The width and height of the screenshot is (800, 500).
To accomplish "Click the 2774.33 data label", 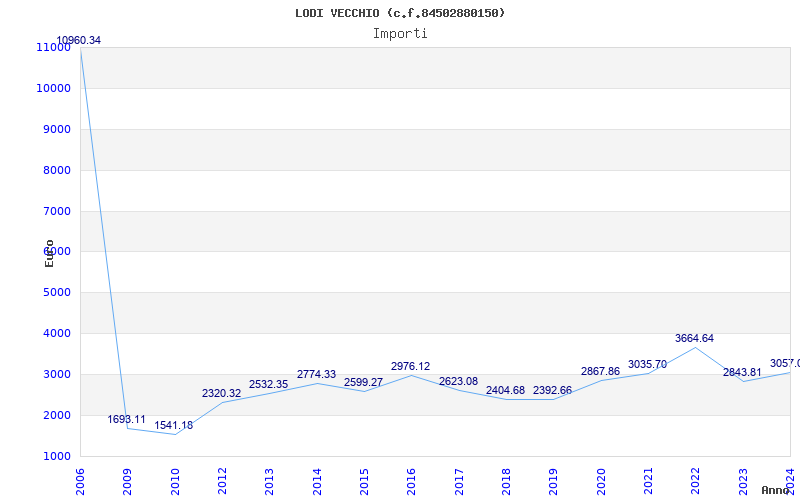I will pos(316,374).
